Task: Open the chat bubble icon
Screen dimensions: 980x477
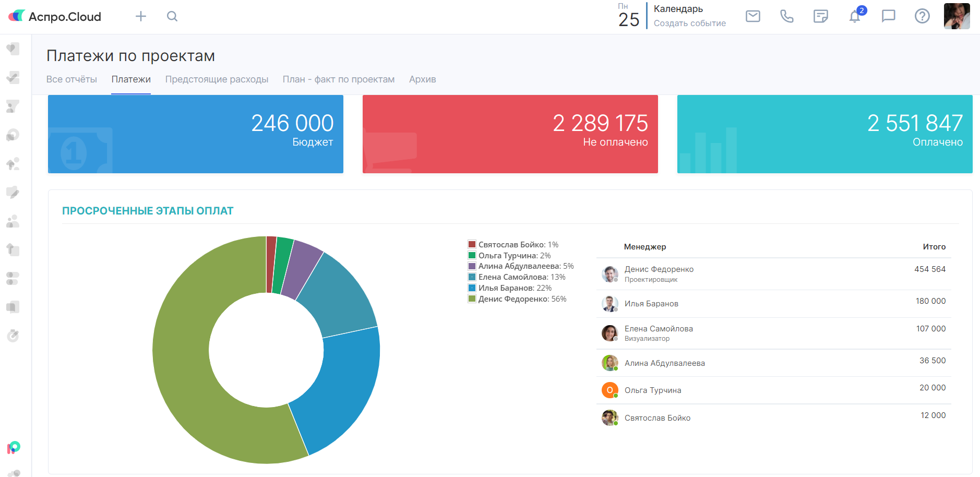Action: [x=888, y=17]
